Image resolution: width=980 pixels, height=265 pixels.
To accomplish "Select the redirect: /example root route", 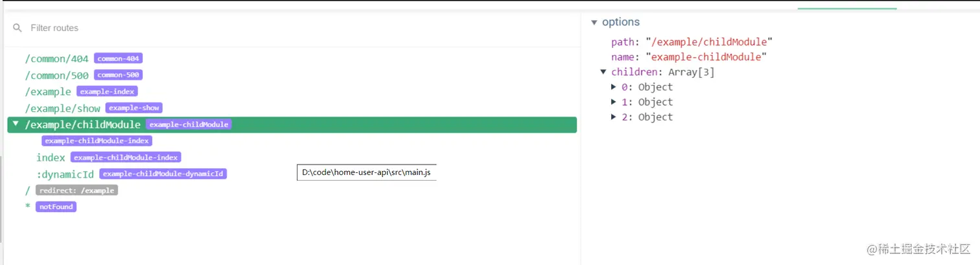I will pos(76,190).
